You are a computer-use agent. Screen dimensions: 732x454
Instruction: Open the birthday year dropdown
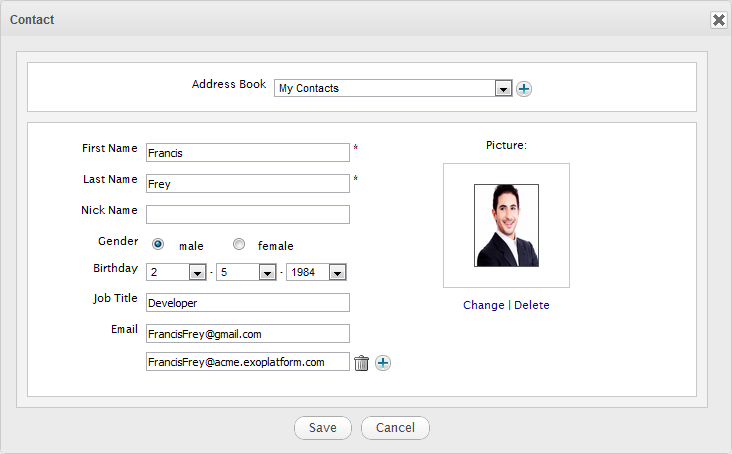pos(337,273)
